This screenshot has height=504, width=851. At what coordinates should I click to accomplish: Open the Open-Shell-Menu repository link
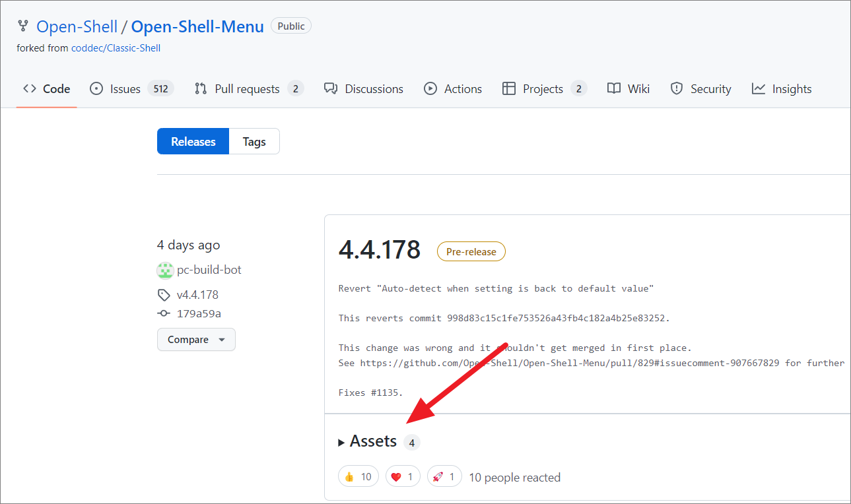point(197,26)
